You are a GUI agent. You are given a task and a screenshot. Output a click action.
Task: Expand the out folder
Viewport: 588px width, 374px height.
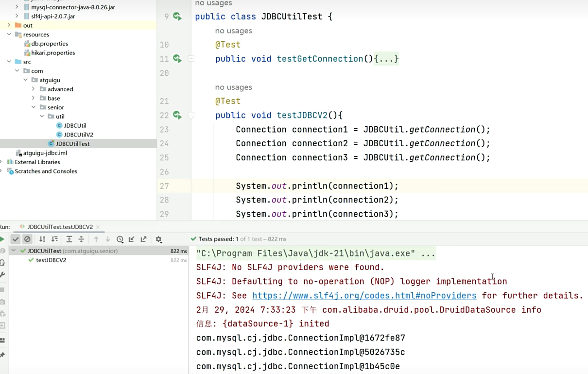point(9,25)
